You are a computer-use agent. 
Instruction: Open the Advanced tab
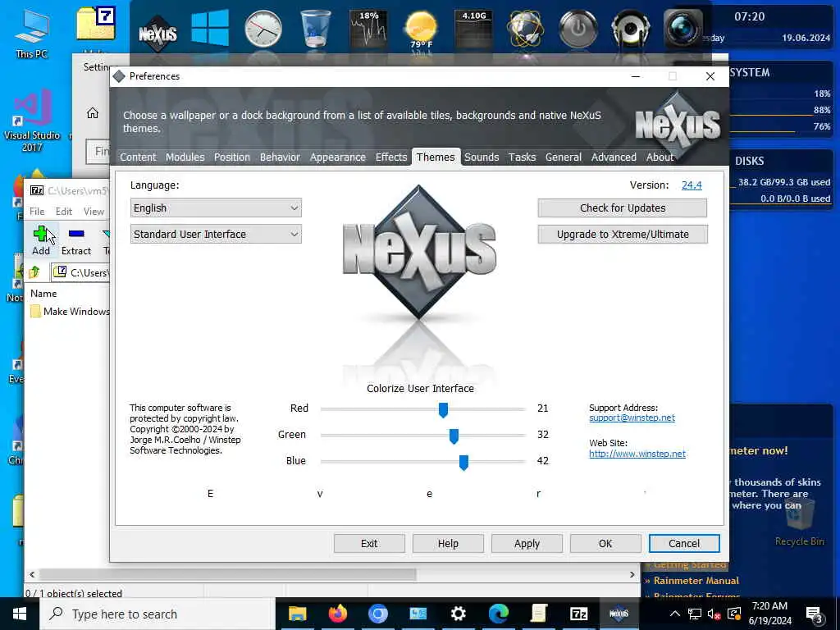pos(614,157)
